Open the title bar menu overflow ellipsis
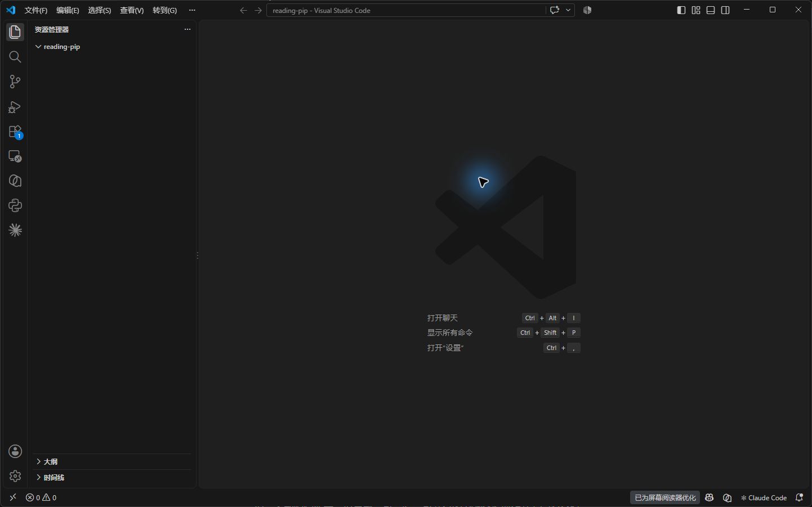Image resolution: width=812 pixels, height=507 pixels. pos(192,10)
